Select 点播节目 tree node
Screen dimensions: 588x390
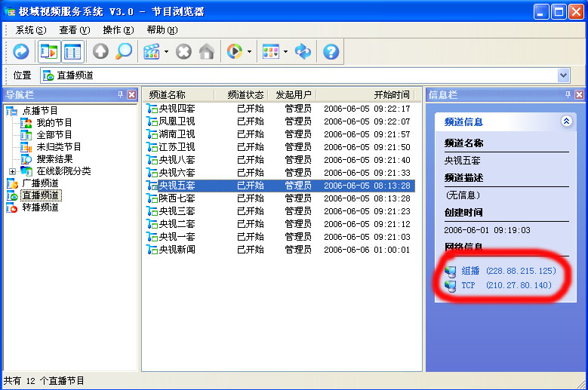click(40, 111)
